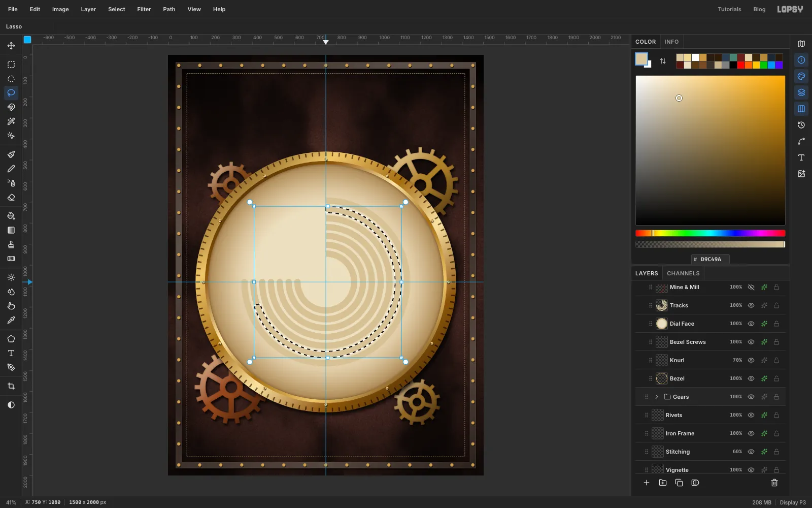Viewport: 812px width, 508px height.
Task: Select the Elliptical Marquee tool
Action: (x=11, y=79)
